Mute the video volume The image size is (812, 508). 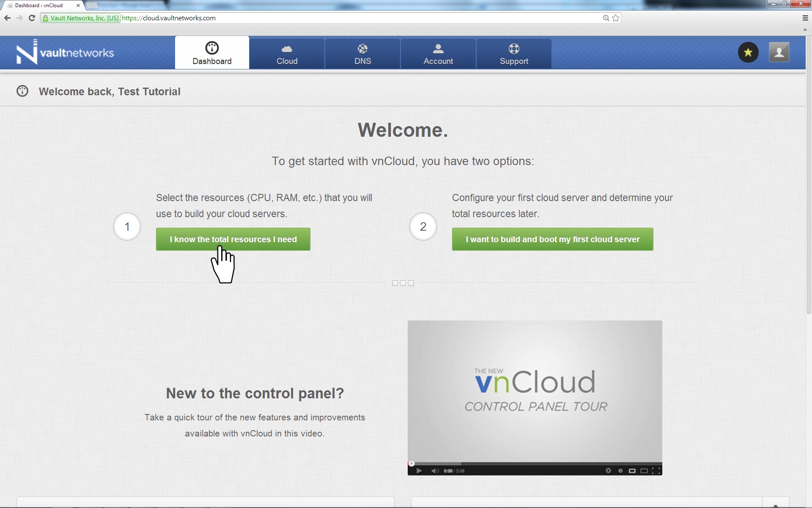(435, 471)
